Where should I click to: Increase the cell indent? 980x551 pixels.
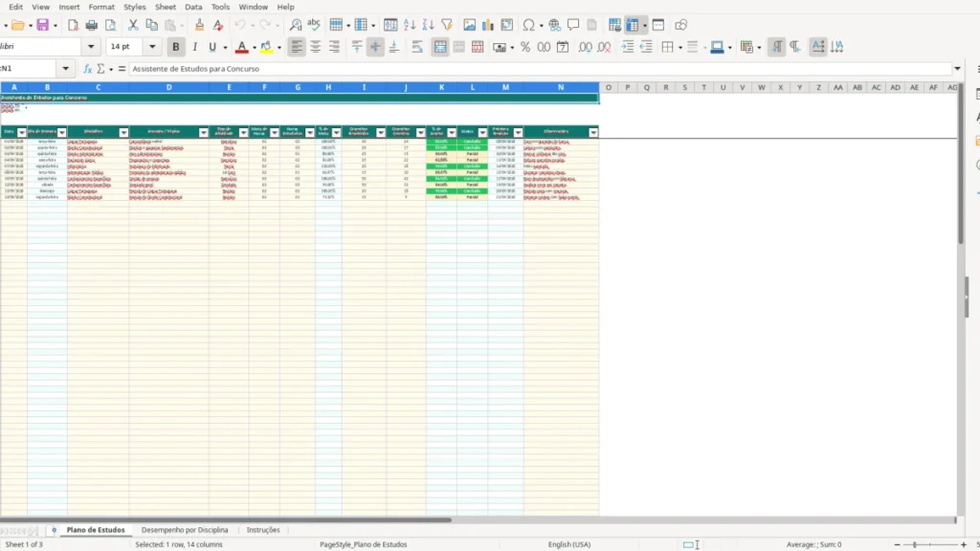click(x=627, y=47)
